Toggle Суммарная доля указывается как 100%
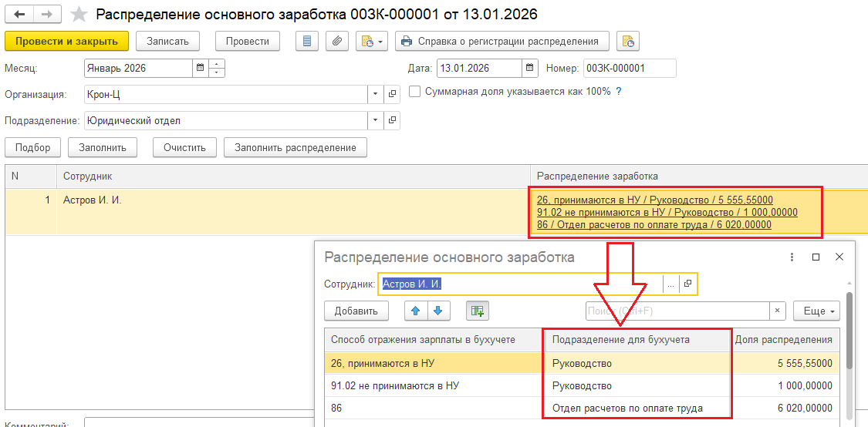 414,91
